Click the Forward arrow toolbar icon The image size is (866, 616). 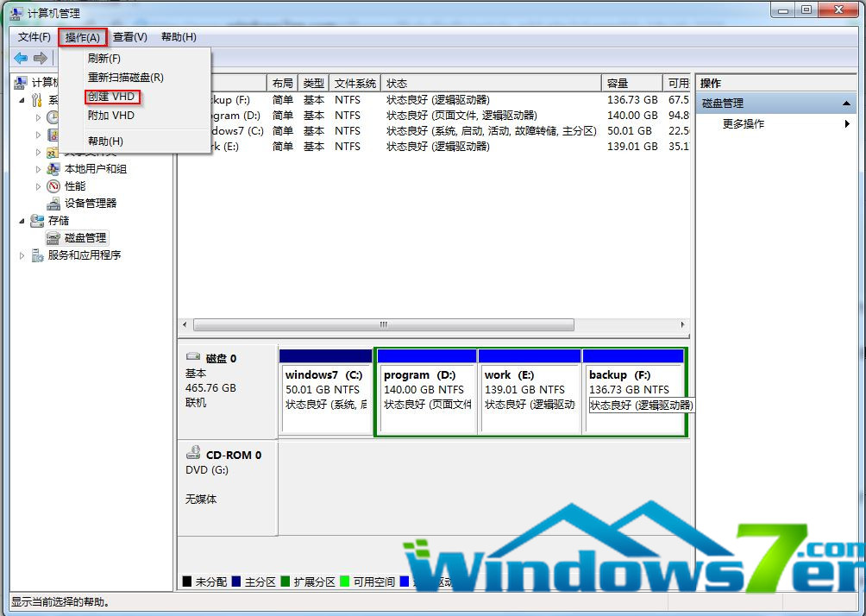[40, 58]
